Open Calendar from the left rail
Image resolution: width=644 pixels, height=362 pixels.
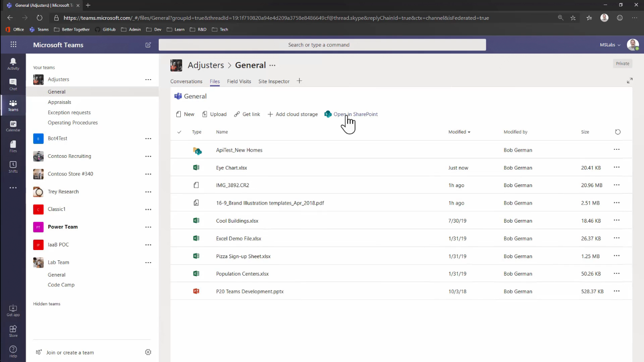tap(13, 126)
